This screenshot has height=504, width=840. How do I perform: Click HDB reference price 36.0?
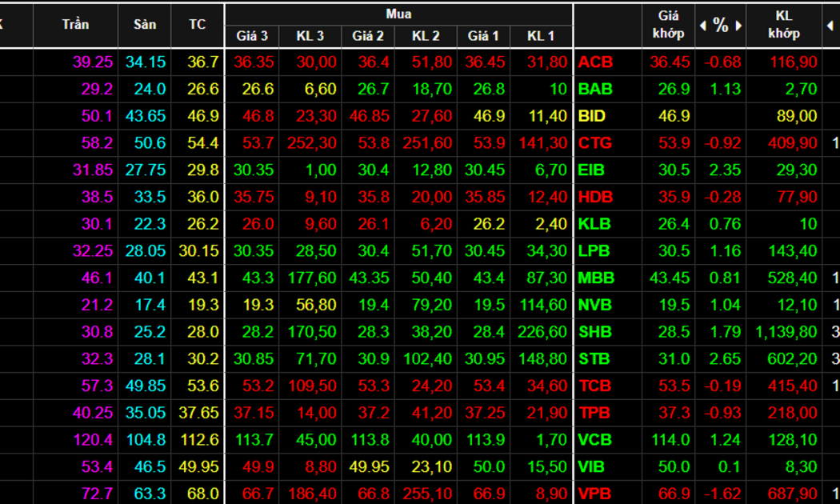tap(203, 197)
